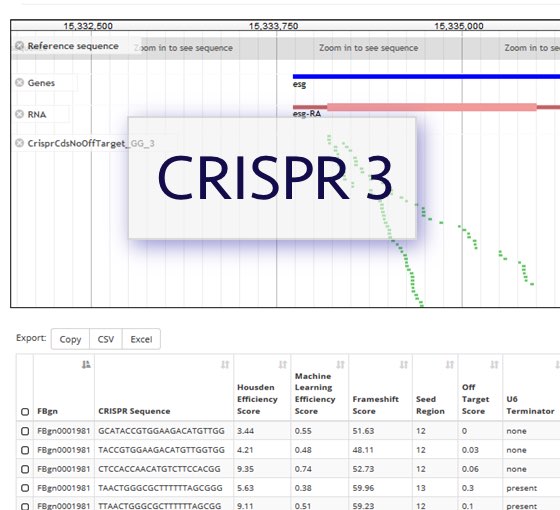Image resolution: width=560 pixels, height=510 pixels.
Task: Check row with sequence TAACTGGGCGCTTTTTTAGCGGG
Action: (25, 488)
